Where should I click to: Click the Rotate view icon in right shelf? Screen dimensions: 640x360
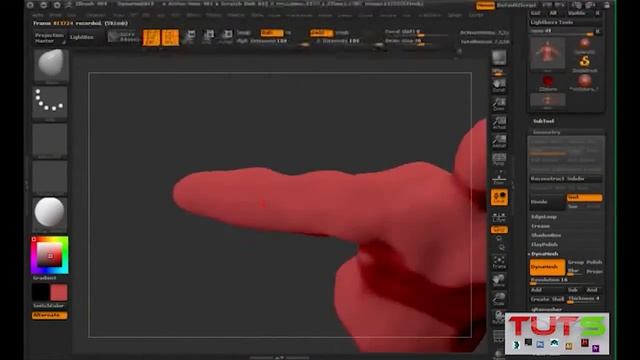[499, 317]
